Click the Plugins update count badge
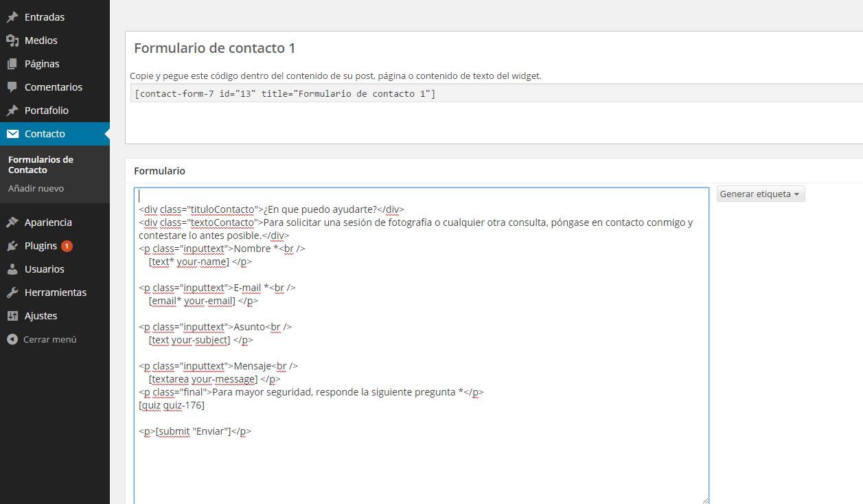 (x=67, y=246)
